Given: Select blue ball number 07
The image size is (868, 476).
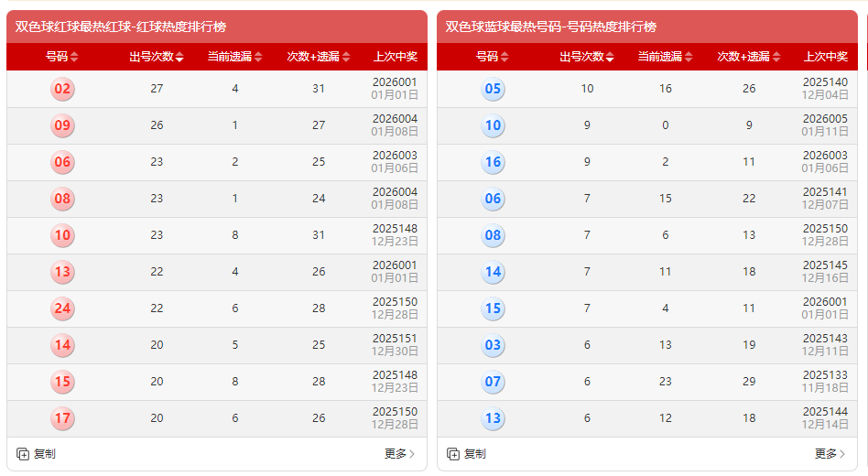Looking at the screenshot, I should click(x=493, y=383).
